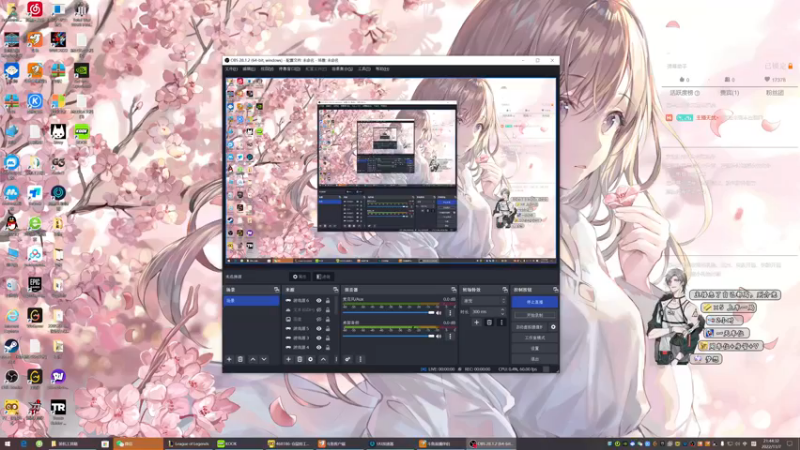Move scene down with Scenes panel arrow
The image size is (800, 450).
[264, 359]
